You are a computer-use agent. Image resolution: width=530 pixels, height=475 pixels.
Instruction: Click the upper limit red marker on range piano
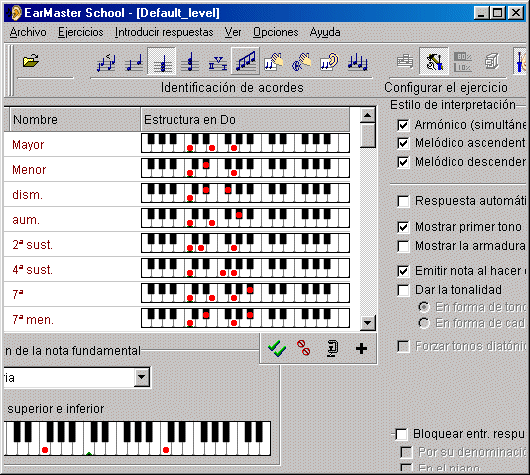(166, 450)
